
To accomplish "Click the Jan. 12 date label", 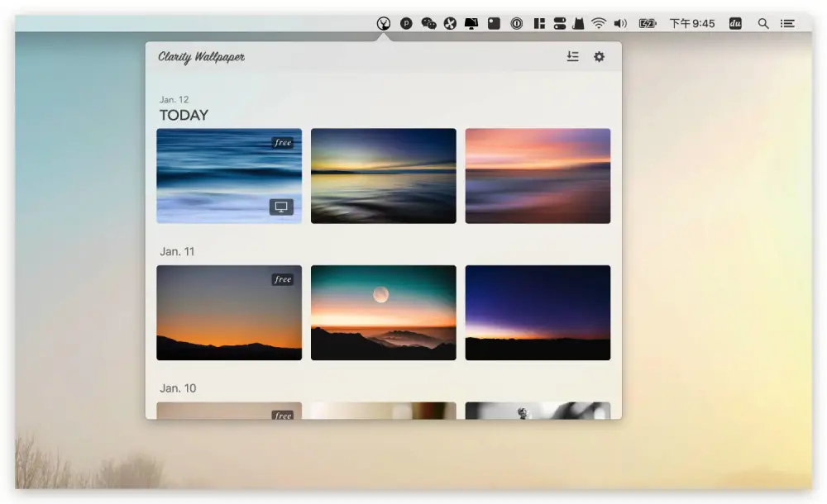I will click(174, 100).
